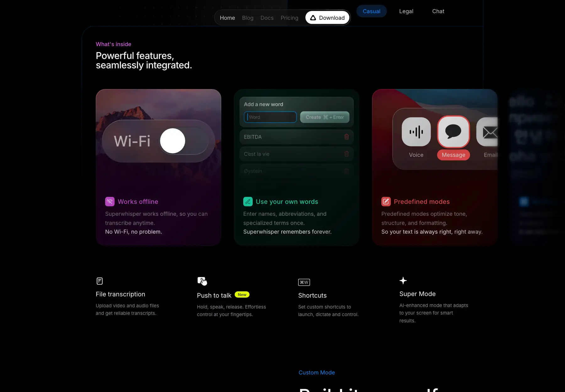The image size is (565, 392).
Task: Click the Download button's triangle logo icon
Action: (x=313, y=18)
